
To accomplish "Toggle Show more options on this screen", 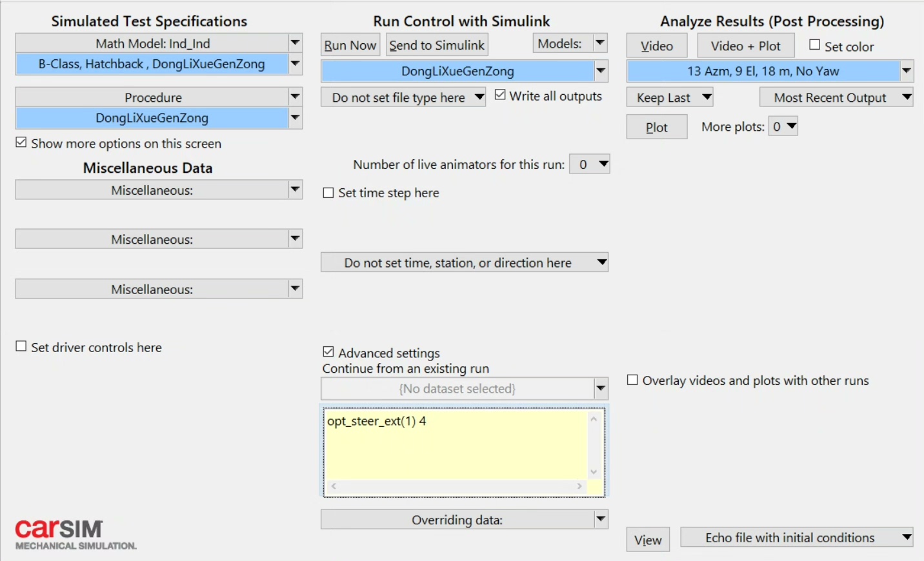I will click(21, 143).
